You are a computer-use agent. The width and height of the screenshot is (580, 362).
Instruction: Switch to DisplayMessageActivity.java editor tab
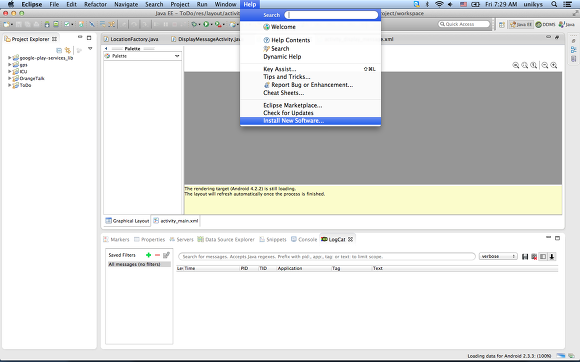point(206,39)
